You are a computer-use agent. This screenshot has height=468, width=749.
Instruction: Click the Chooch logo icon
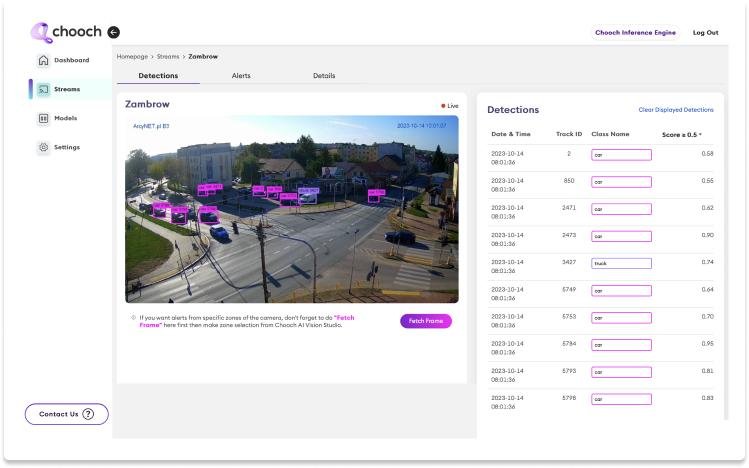click(x=41, y=33)
